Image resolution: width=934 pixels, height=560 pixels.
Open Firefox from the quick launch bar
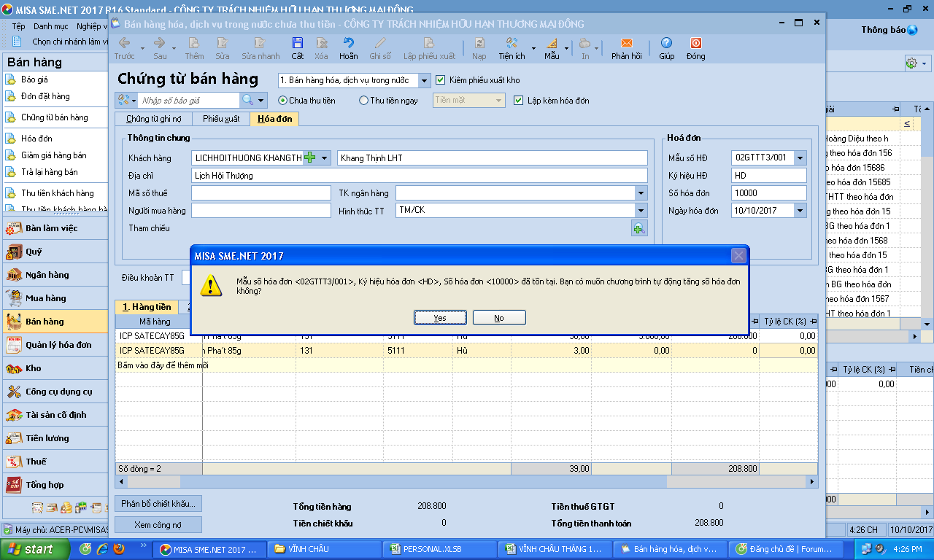tap(119, 549)
